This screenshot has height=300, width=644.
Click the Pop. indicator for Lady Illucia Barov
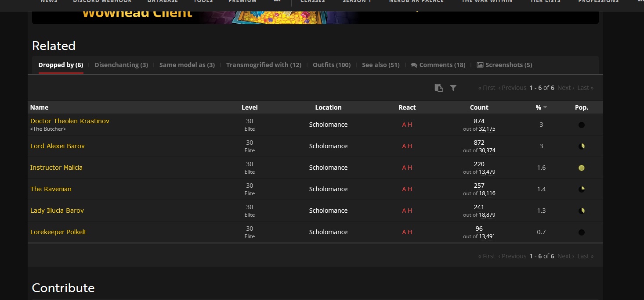[582, 211]
